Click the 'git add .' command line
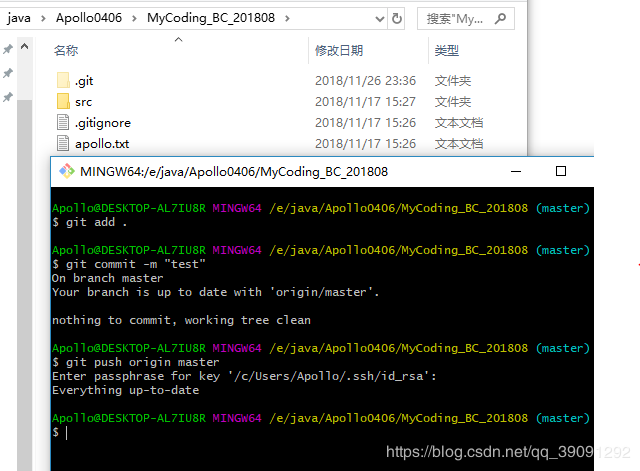The width and height of the screenshot is (640, 471). [x=90, y=222]
